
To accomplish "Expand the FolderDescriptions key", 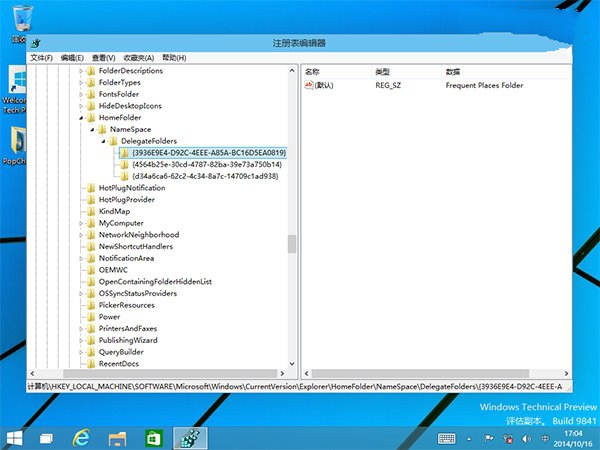I will (x=81, y=71).
